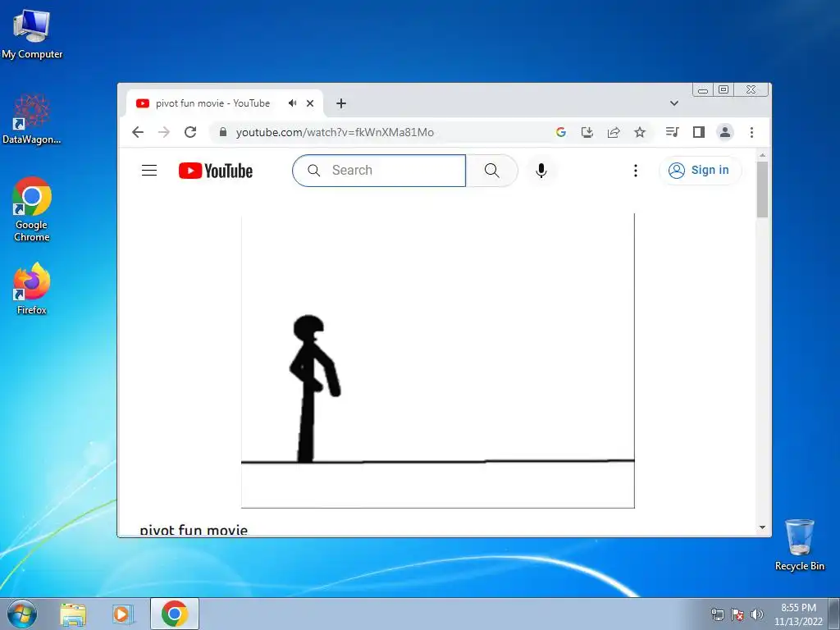Click the page vertical scrollbar thumb
840x630 pixels.
762,189
